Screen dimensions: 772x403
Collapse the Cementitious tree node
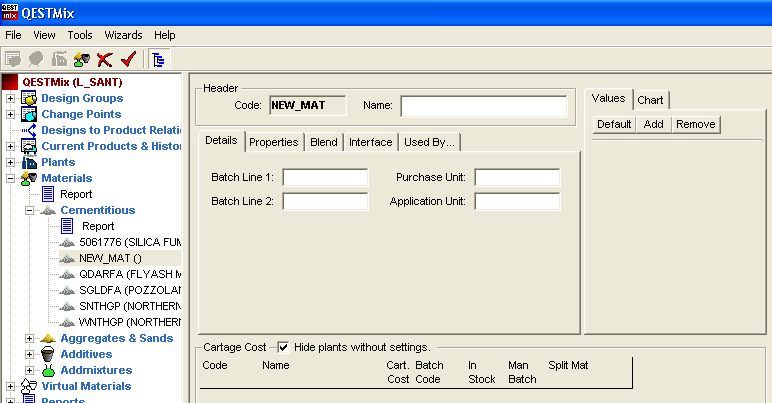point(29,210)
